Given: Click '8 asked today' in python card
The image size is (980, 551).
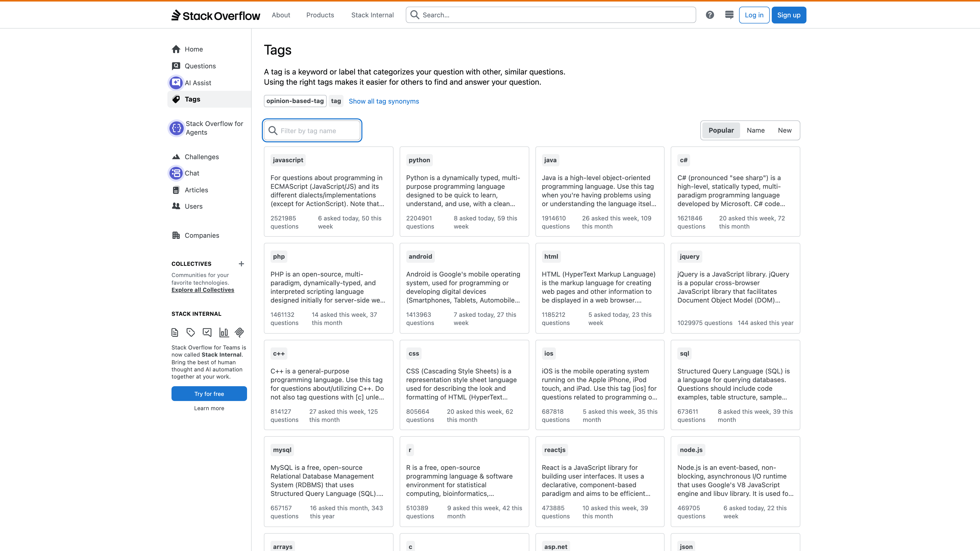Looking at the screenshot, I should point(474,218).
